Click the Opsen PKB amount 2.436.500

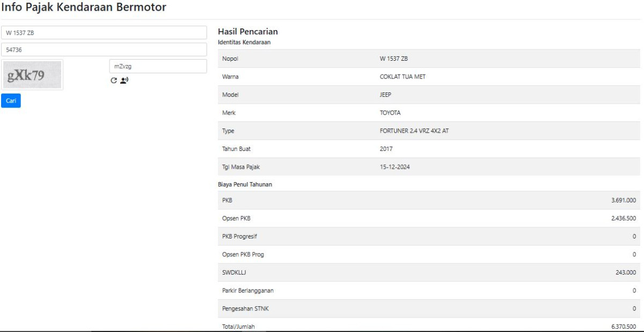[x=623, y=219]
